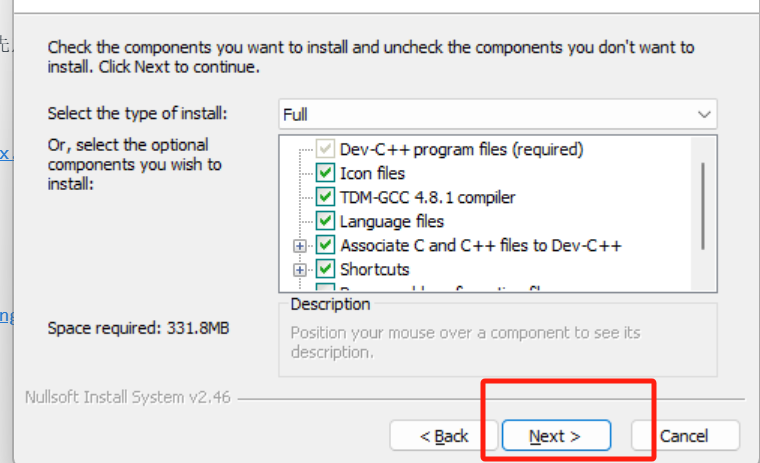
Task: Uncheck the Icon files checkbox
Action: click(326, 173)
